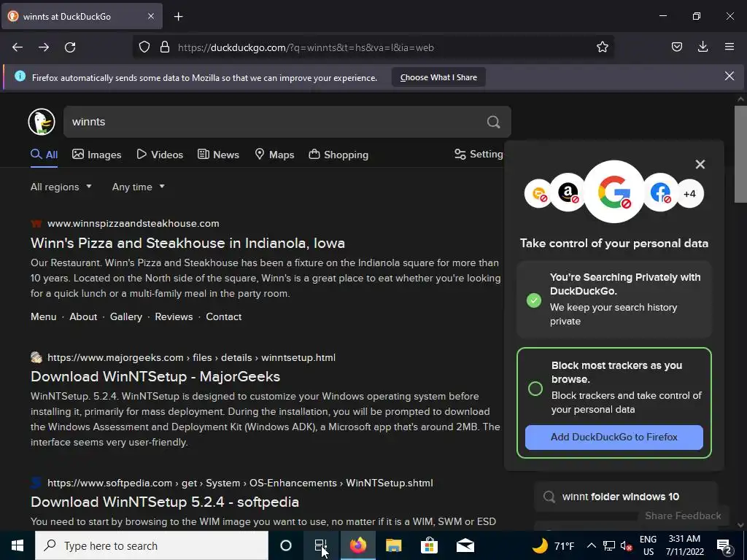Open the Gallery sitelink
747x560 pixels.
[x=125, y=316]
